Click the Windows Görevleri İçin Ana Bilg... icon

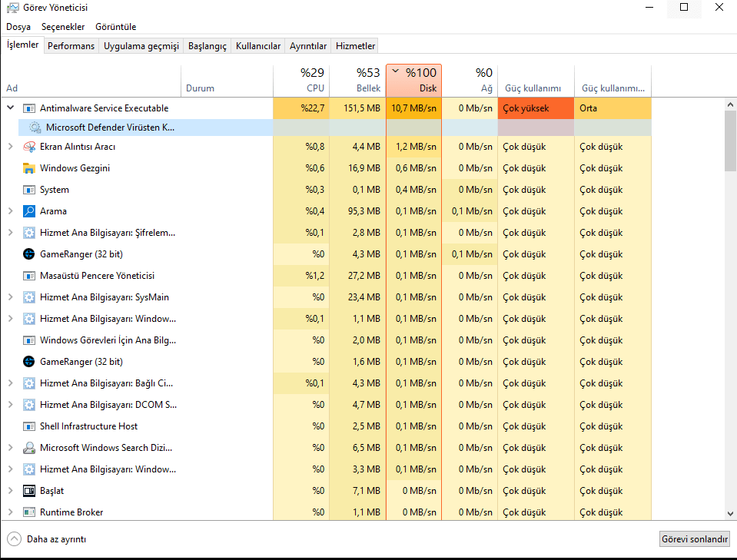pos(29,340)
